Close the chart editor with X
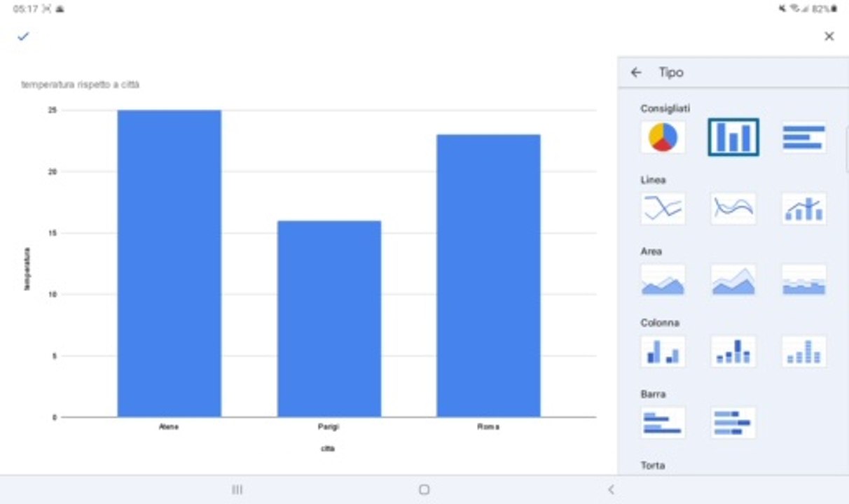Viewport: 849px width, 504px height. coord(829,36)
